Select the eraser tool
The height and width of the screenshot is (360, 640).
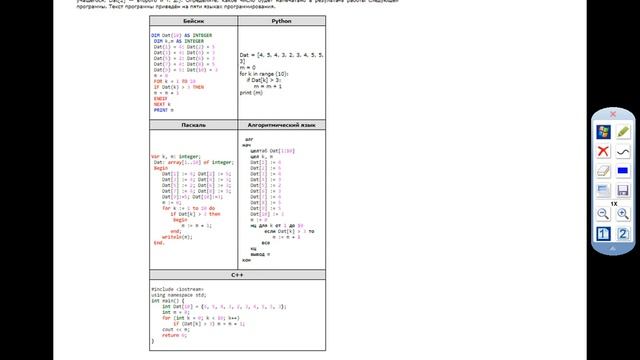pyautogui.click(x=603, y=171)
